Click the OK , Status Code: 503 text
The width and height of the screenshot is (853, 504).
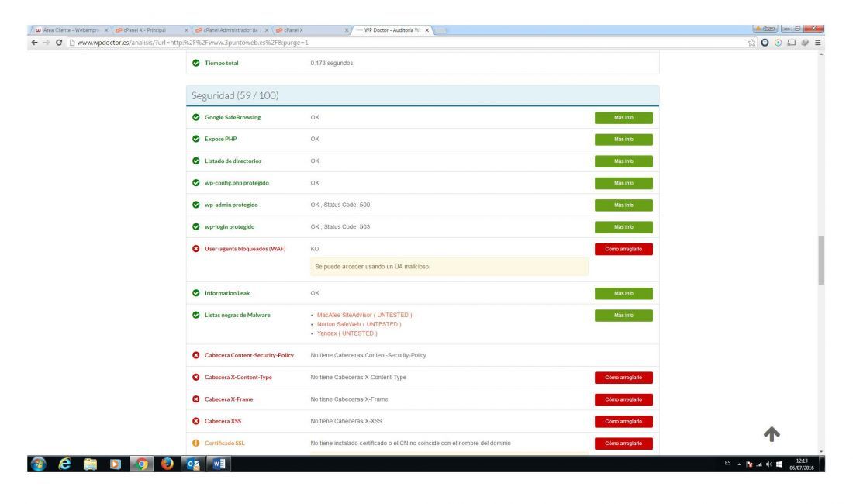pos(340,226)
